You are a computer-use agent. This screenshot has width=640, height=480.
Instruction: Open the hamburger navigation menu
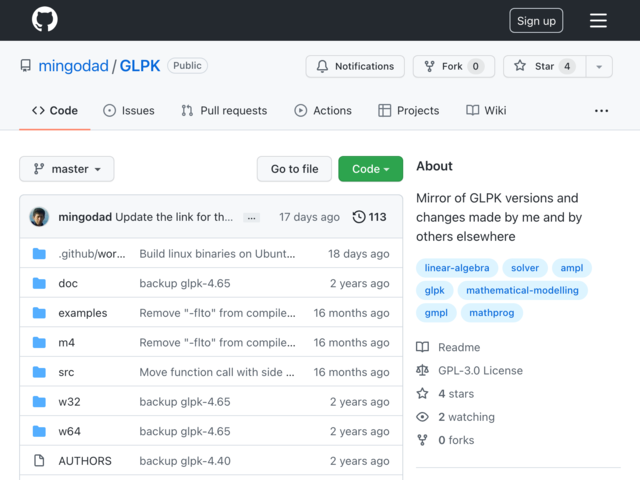(598, 20)
